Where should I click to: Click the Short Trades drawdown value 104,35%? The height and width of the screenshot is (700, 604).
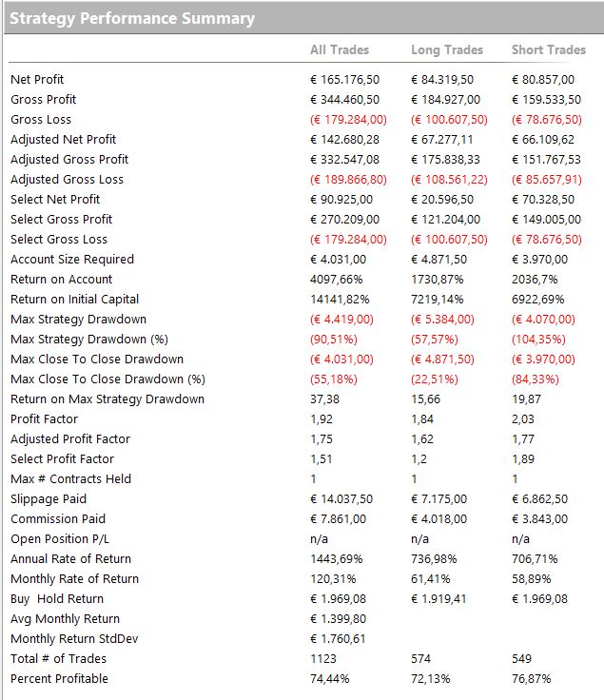point(538,340)
